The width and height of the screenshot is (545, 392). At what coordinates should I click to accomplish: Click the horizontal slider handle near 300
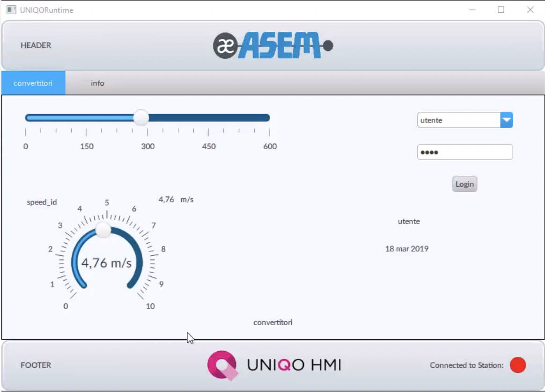pos(140,118)
